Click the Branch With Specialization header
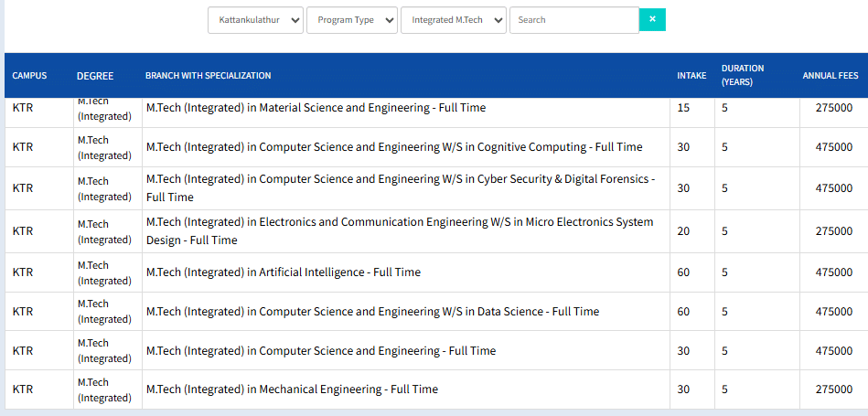The height and width of the screenshot is (416, 868). point(208,76)
